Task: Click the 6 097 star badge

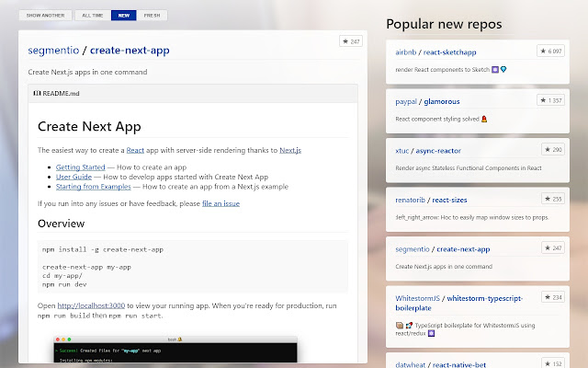Action: coord(551,52)
